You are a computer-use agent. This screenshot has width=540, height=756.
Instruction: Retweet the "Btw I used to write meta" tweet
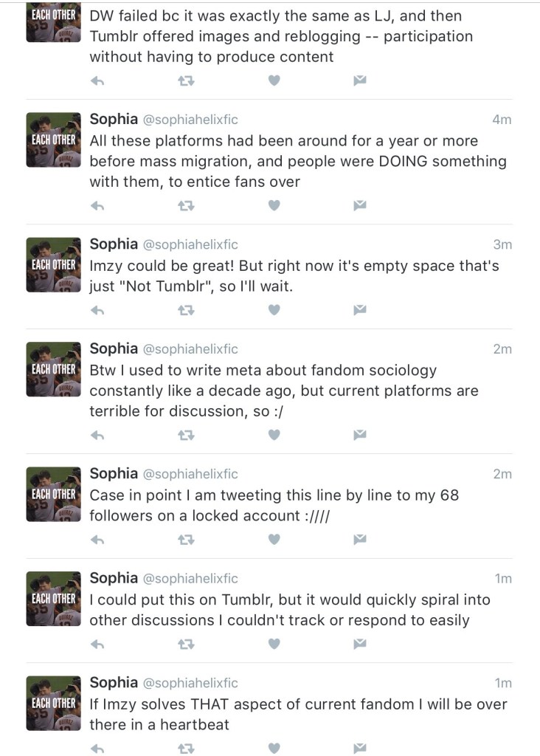185,435
